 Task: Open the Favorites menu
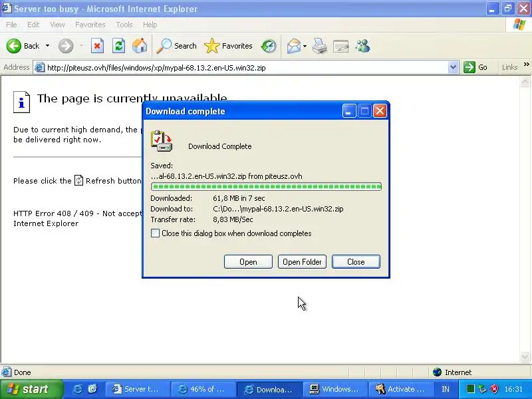coord(90,25)
